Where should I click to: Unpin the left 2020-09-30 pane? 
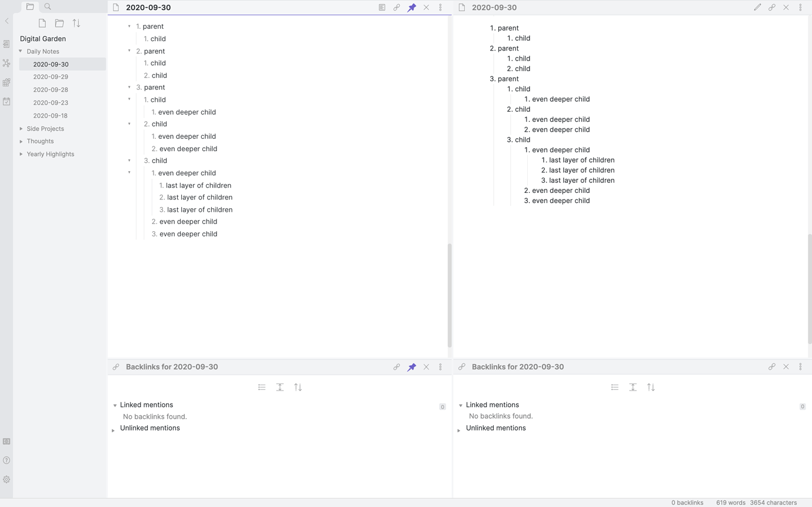click(x=411, y=7)
